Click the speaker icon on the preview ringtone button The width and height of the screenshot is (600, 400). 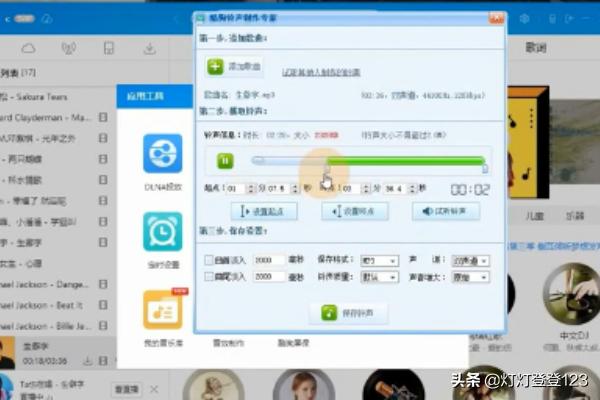[427, 211]
